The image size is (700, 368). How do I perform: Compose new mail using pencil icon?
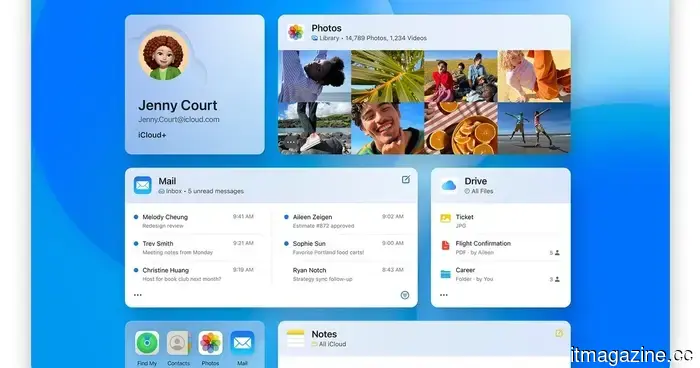[x=405, y=180]
